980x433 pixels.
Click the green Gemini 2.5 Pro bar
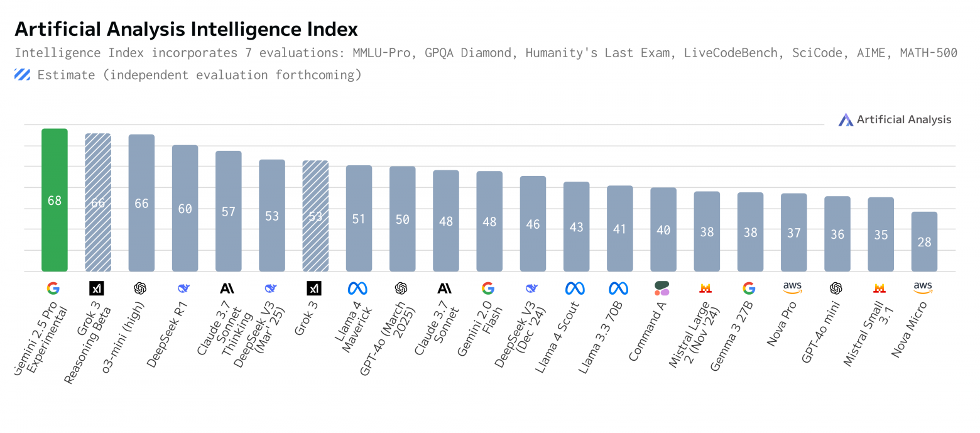(55, 200)
